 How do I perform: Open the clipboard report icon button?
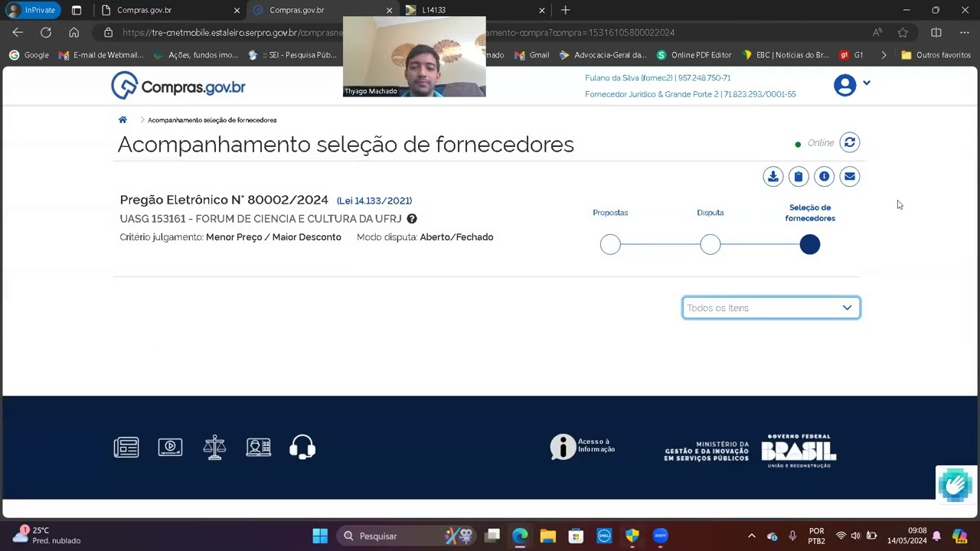click(799, 177)
